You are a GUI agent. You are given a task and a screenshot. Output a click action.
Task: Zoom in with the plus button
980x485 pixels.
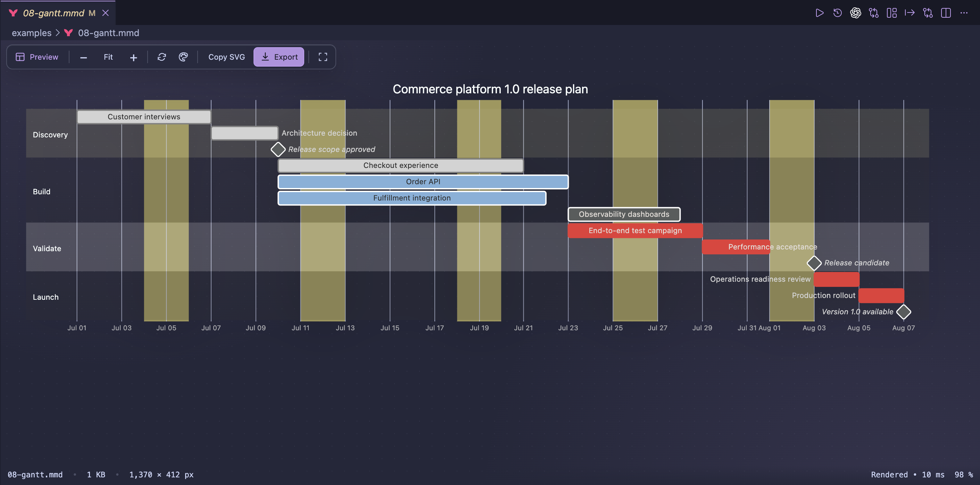coord(134,57)
